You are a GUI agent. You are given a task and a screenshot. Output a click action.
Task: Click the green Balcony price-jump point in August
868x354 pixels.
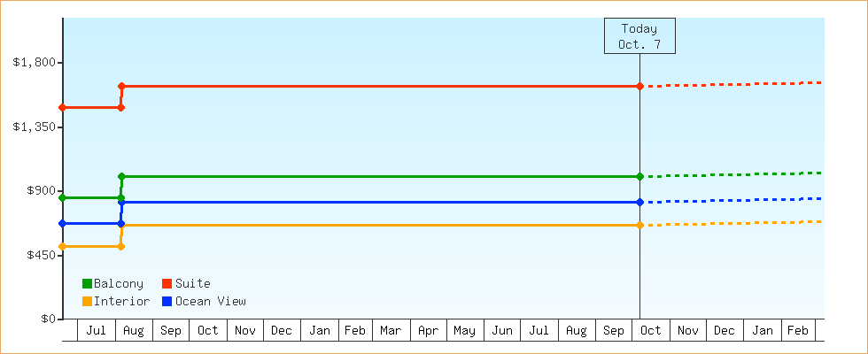[x=121, y=176]
